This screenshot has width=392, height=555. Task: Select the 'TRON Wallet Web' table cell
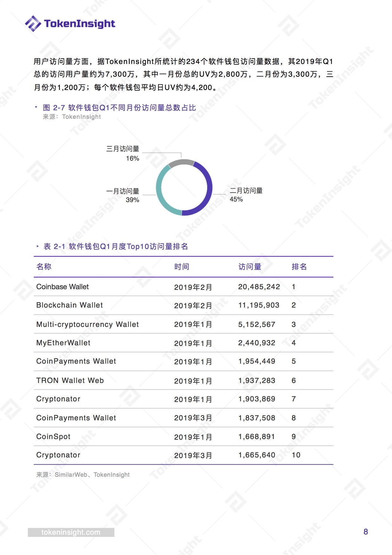(x=70, y=380)
